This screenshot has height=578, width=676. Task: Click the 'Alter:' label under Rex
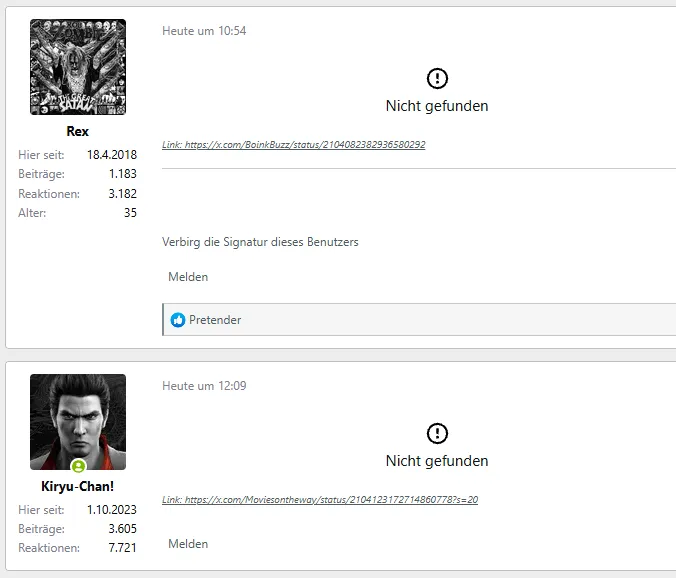pyautogui.click(x=32, y=212)
